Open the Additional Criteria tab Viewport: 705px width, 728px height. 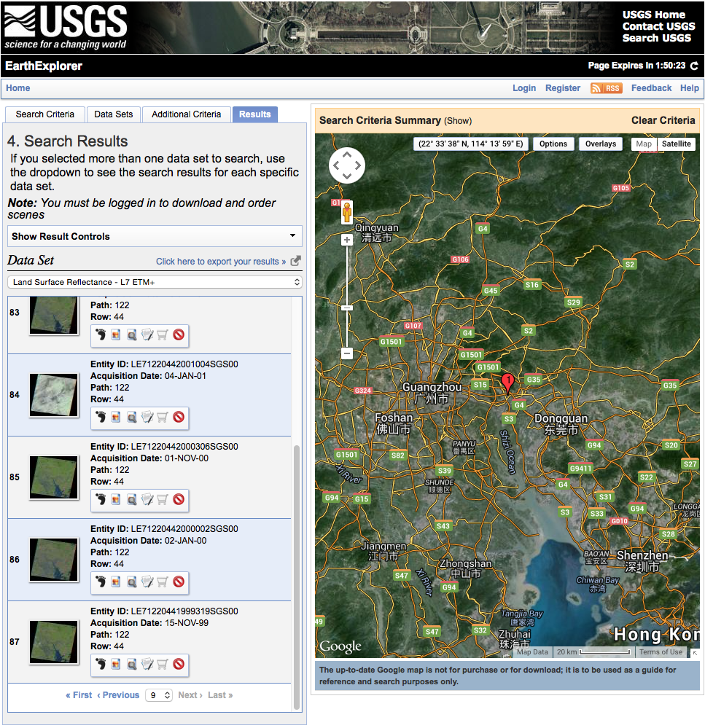(186, 114)
